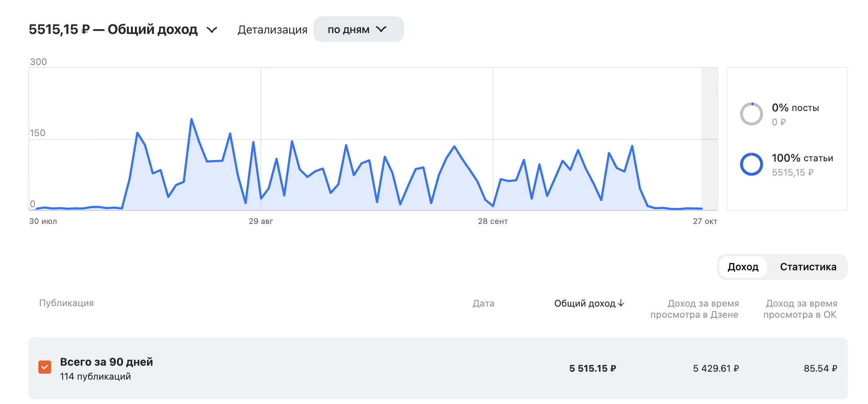Switch to the Статистика tab

click(808, 267)
